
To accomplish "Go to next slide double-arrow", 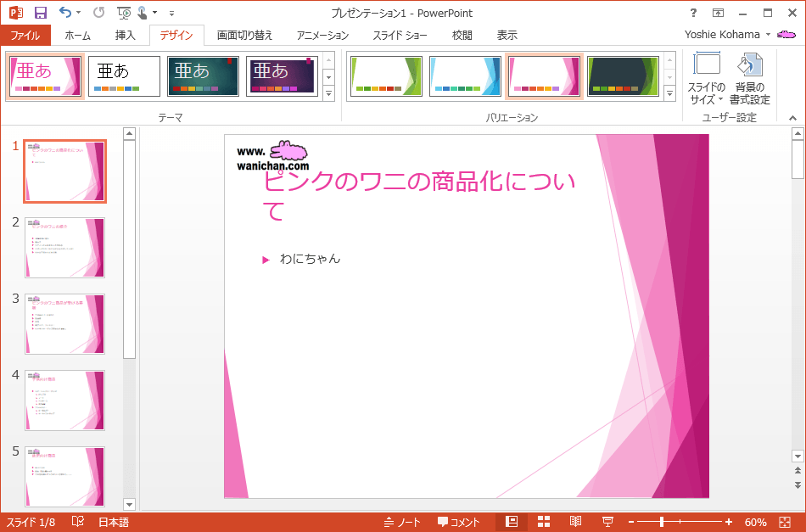I will [x=798, y=484].
